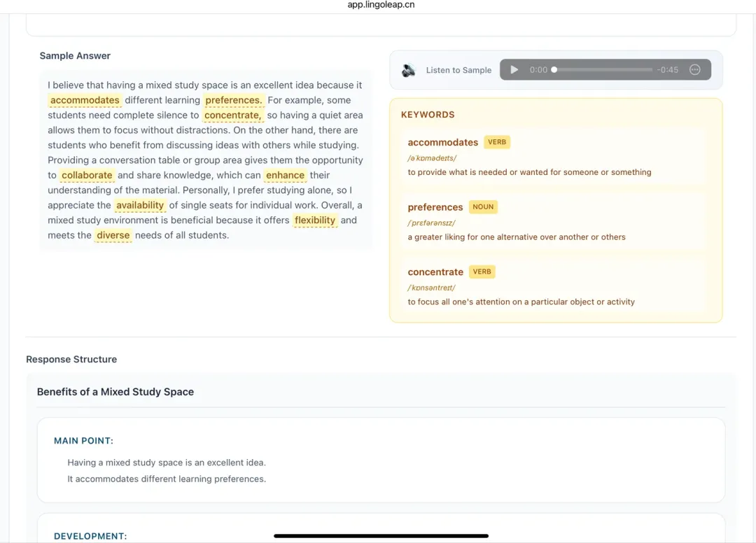Click phonetic transcription of concentrate
Image resolution: width=756 pixels, height=543 pixels.
click(x=431, y=288)
